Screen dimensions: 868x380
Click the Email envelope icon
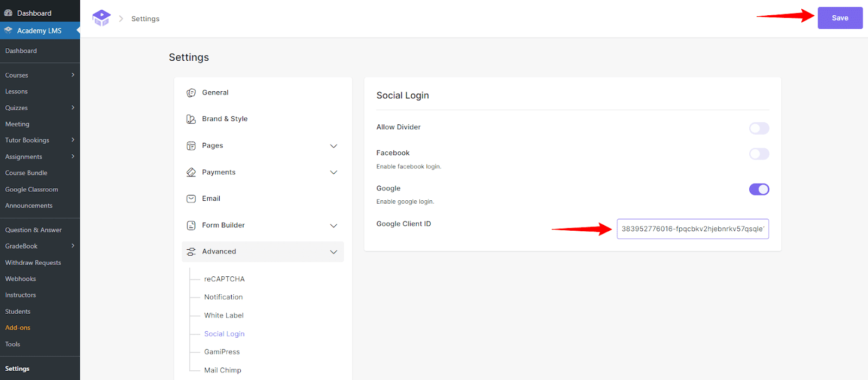click(191, 199)
